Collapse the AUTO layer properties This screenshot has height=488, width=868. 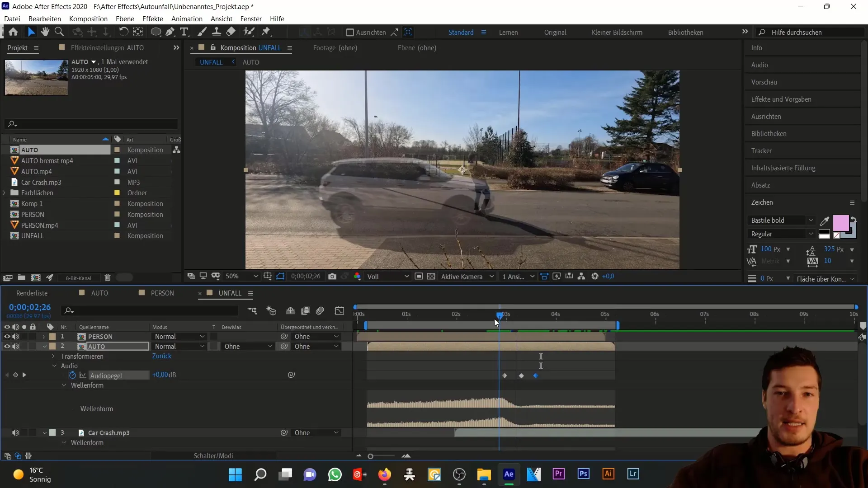pyautogui.click(x=45, y=347)
